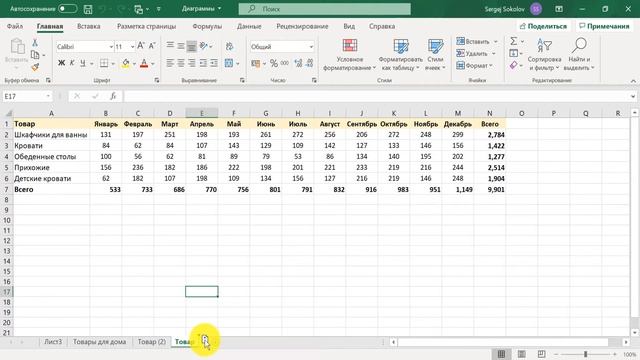Switch to the Рецензирование tab

coord(302,26)
